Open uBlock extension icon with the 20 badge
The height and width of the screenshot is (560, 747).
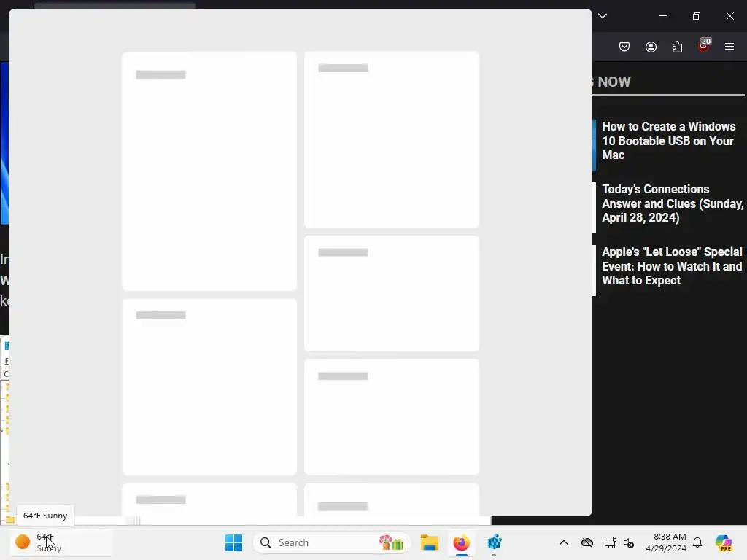[x=704, y=46]
